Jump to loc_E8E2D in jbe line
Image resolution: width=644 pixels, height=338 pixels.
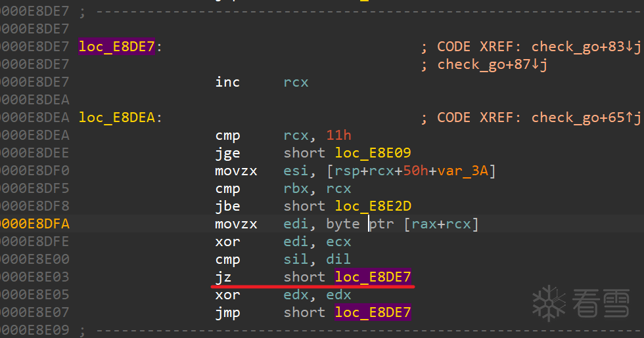[x=373, y=206]
